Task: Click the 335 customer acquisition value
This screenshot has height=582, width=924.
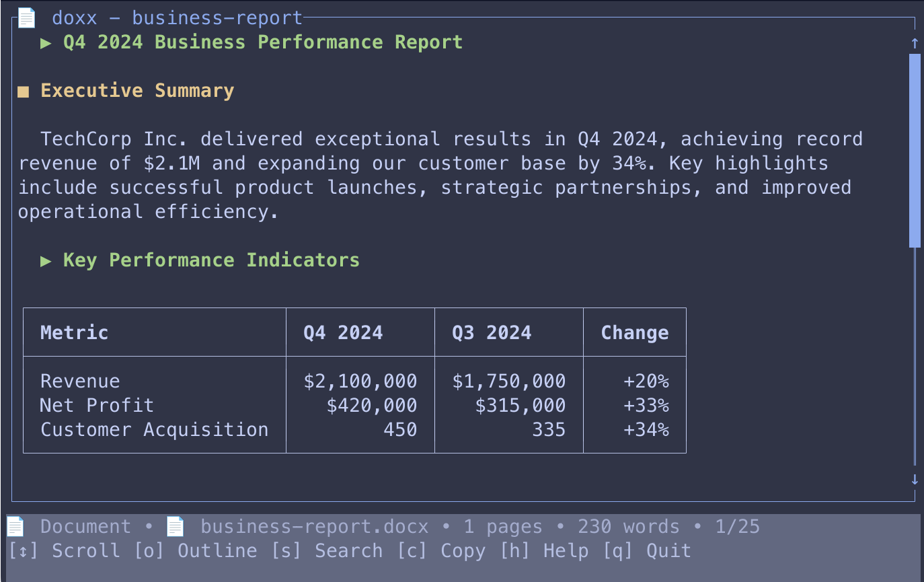Action: tap(549, 430)
